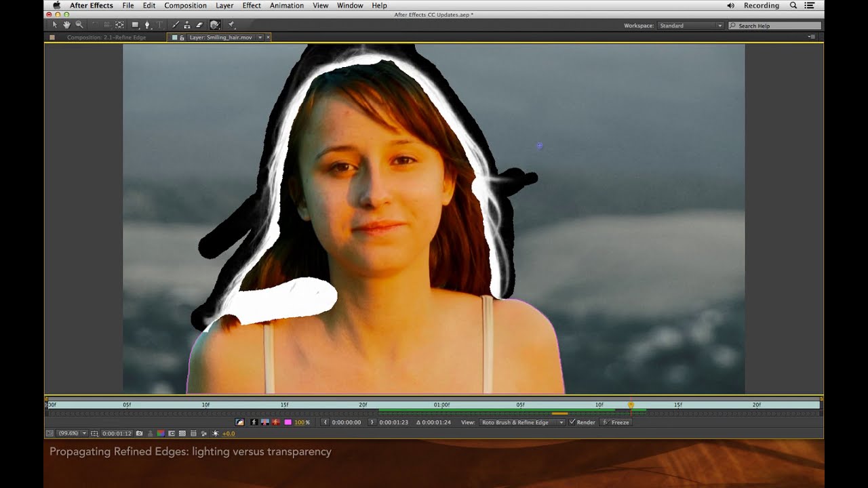Reset exposure aperture icon
The image size is (868, 488).
[x=215, y=434]
